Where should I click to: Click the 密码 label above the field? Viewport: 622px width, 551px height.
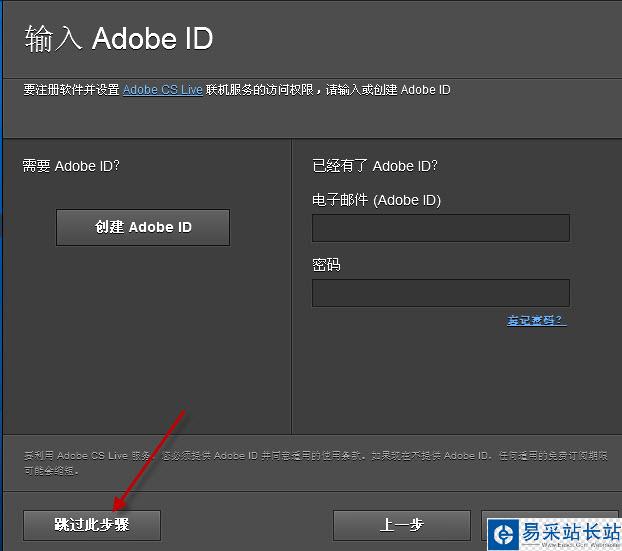click(327, 265)
